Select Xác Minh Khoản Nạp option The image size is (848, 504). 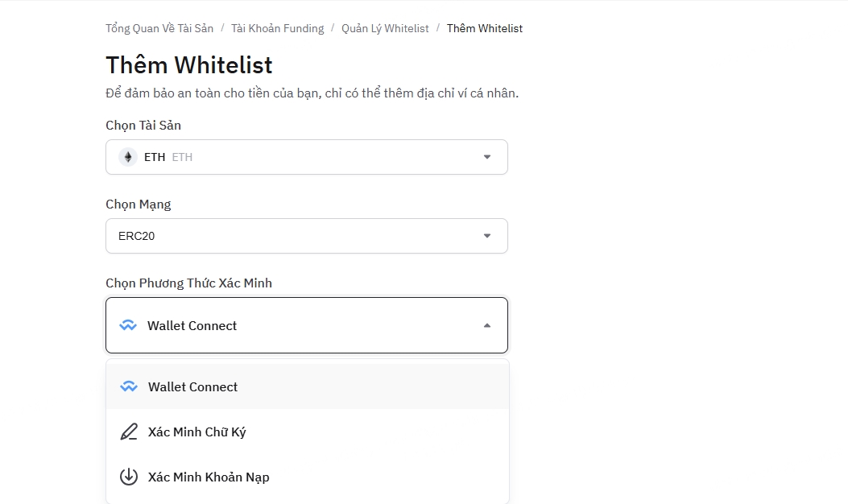(x=307, y=477)
